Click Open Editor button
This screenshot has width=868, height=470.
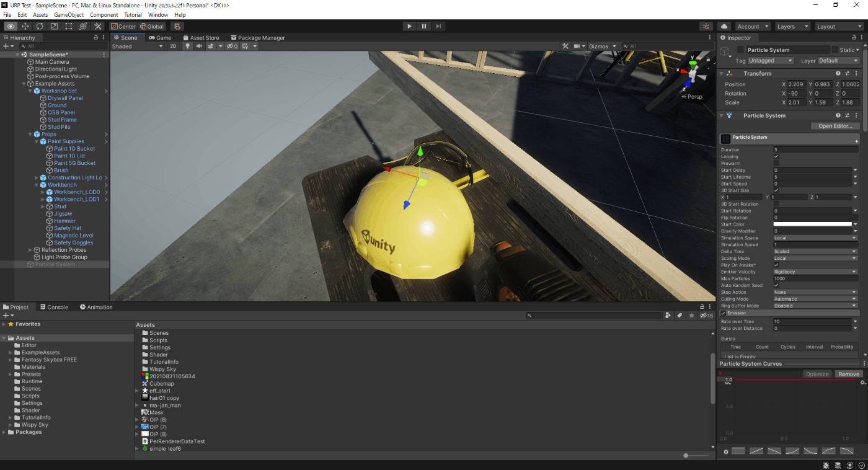[835, 126]
